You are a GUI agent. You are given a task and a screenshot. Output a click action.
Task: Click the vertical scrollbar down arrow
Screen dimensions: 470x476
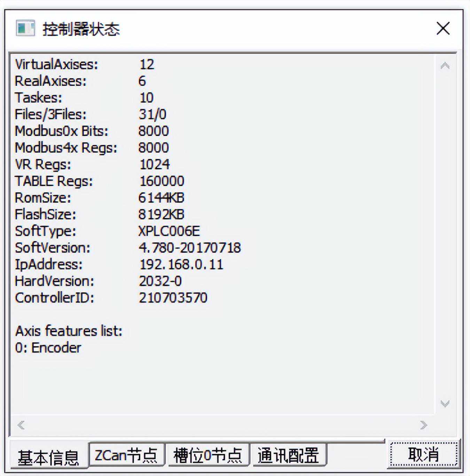click(x=445, y=404)
